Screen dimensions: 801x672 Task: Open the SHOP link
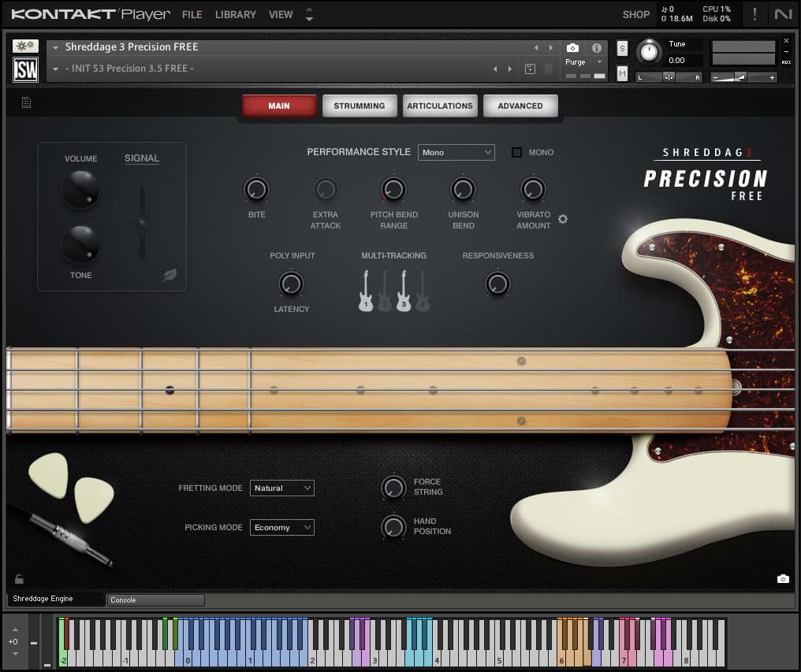[636, 15]
